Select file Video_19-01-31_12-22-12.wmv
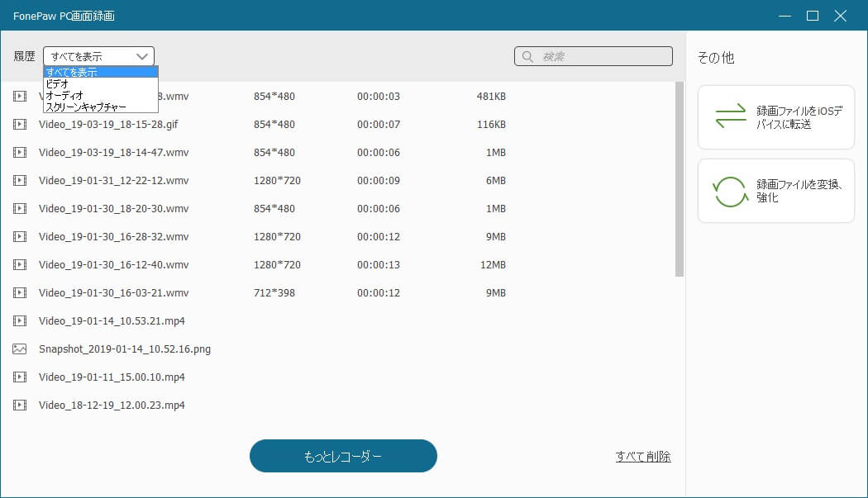Screen dimensions: 868x498 [113, 180]
